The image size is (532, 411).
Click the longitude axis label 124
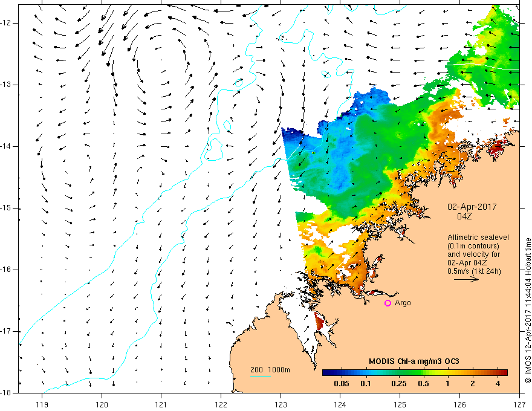pos(340,404)
